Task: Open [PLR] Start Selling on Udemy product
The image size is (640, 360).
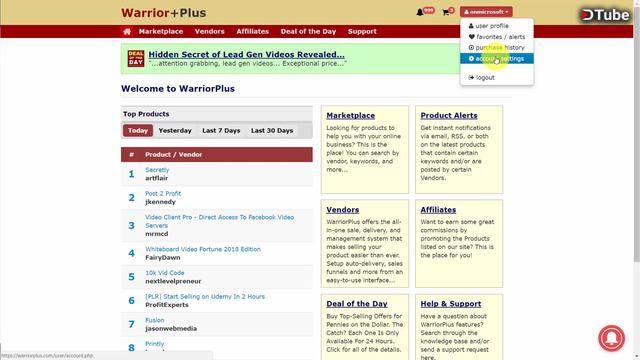Action: pyautogui.click(x=205, y=296)
